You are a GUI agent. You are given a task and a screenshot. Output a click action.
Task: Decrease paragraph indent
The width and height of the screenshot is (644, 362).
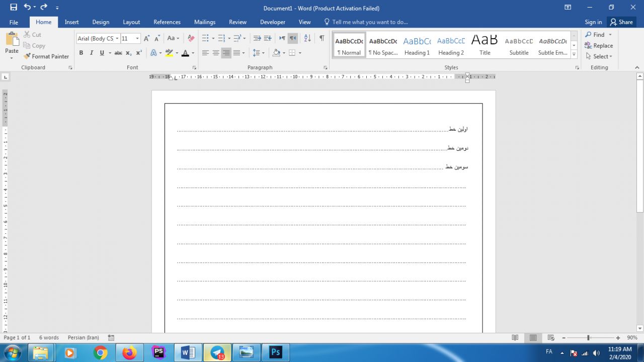tap(257, 38)
